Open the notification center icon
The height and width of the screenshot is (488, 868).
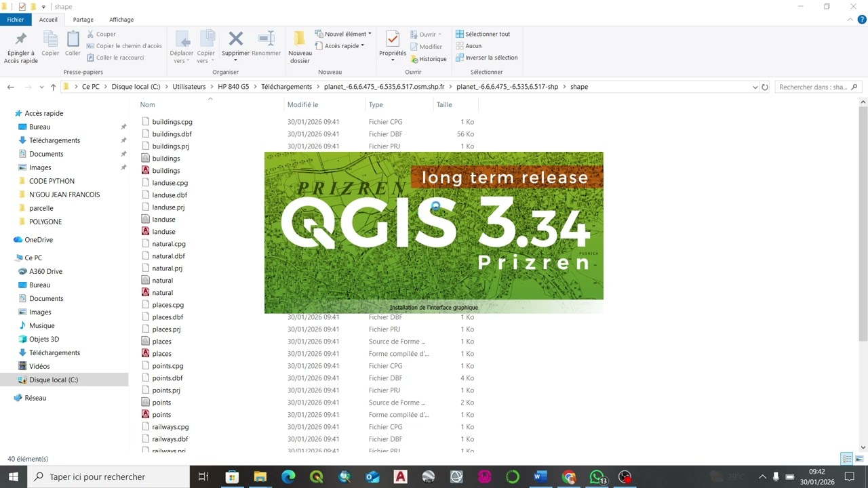[850, 476]
